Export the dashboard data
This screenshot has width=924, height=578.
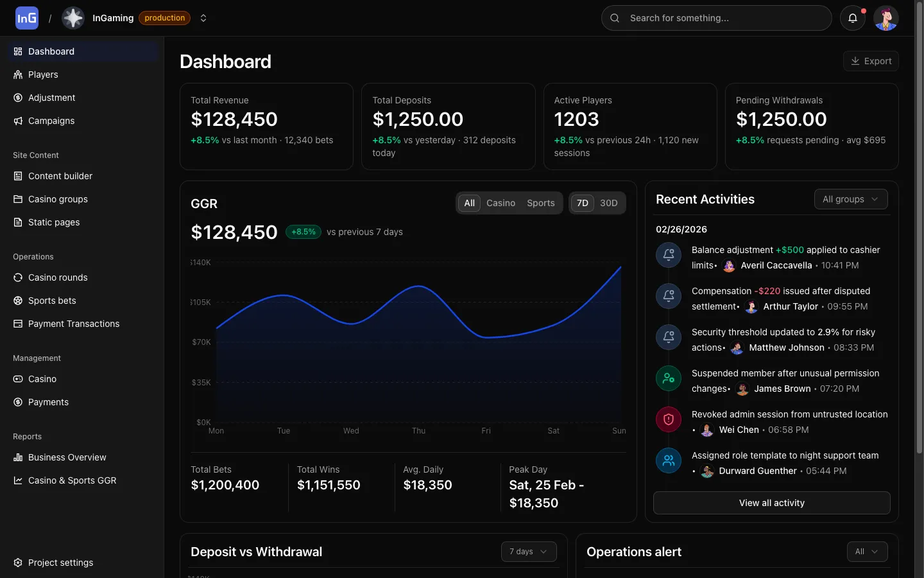click(871, 61)
